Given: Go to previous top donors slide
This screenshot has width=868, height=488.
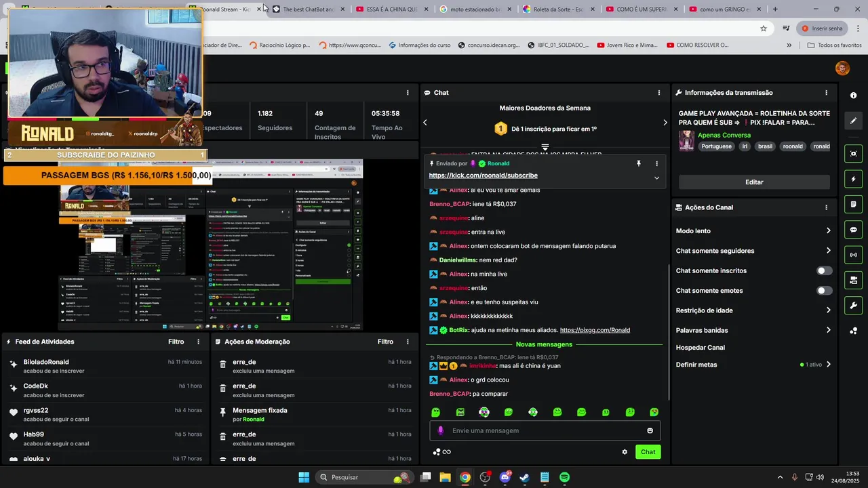Looking at the screenshot, I should (x=425, y=123).
